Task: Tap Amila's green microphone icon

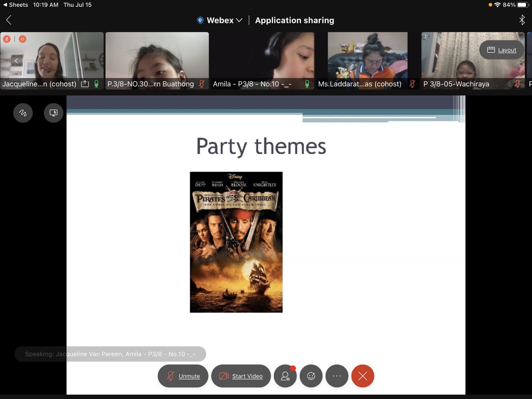Action: (x=307, y=84)
